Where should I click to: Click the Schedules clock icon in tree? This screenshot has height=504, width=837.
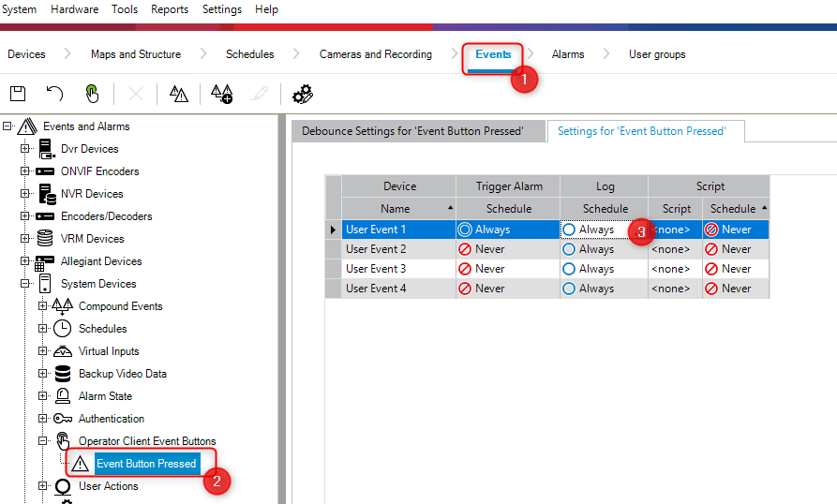[x=63, y=329]
